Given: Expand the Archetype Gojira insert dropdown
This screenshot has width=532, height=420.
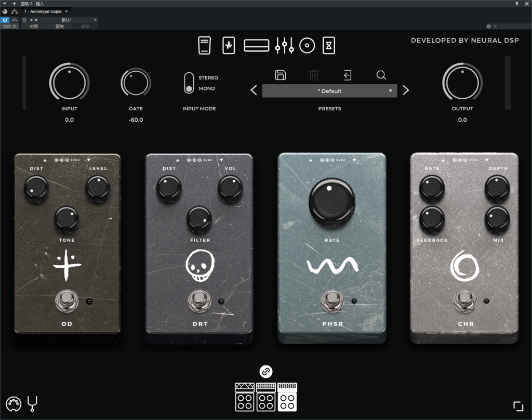Looking at the screenshot, I should tap(66, 11).
